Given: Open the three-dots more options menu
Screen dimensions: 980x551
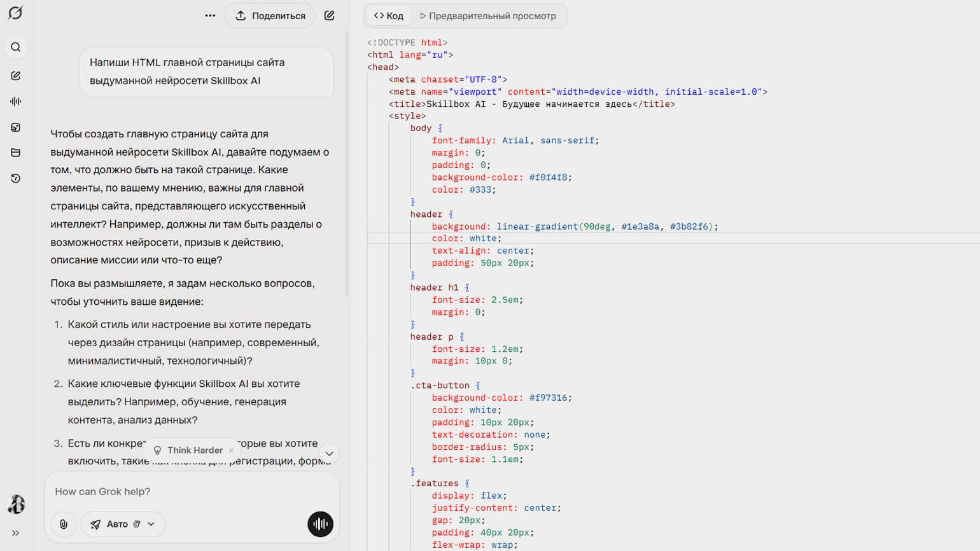Looking at the screenshot, I should coord(210,16).
